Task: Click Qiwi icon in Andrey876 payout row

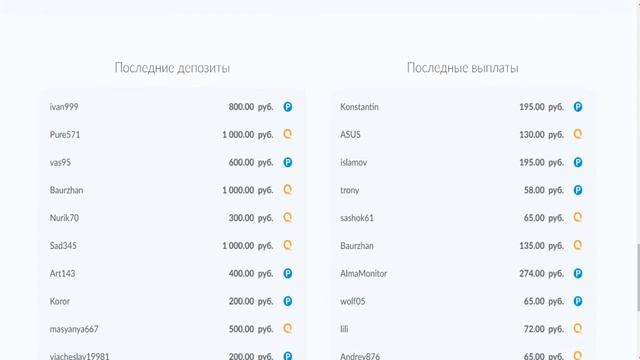Action: click(578, 356)
